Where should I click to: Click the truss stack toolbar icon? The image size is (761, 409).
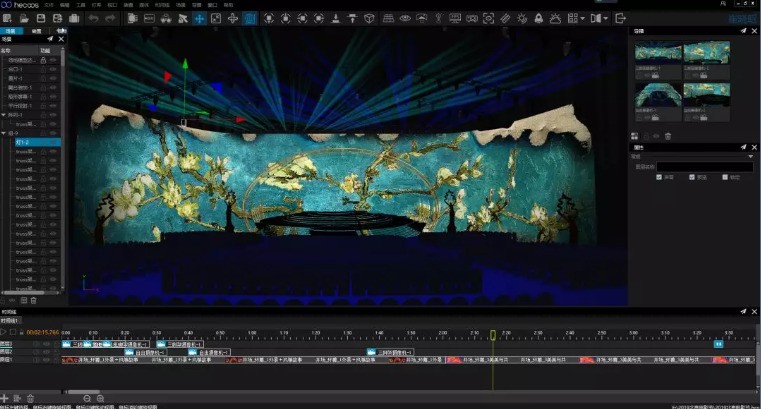(x=388, y=18)
